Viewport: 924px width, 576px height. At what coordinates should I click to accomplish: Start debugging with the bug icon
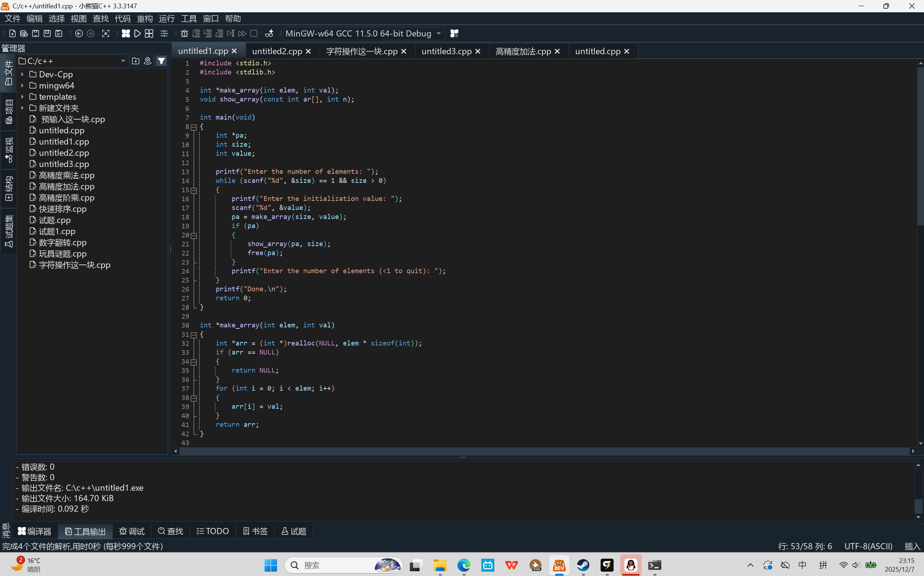184,34
